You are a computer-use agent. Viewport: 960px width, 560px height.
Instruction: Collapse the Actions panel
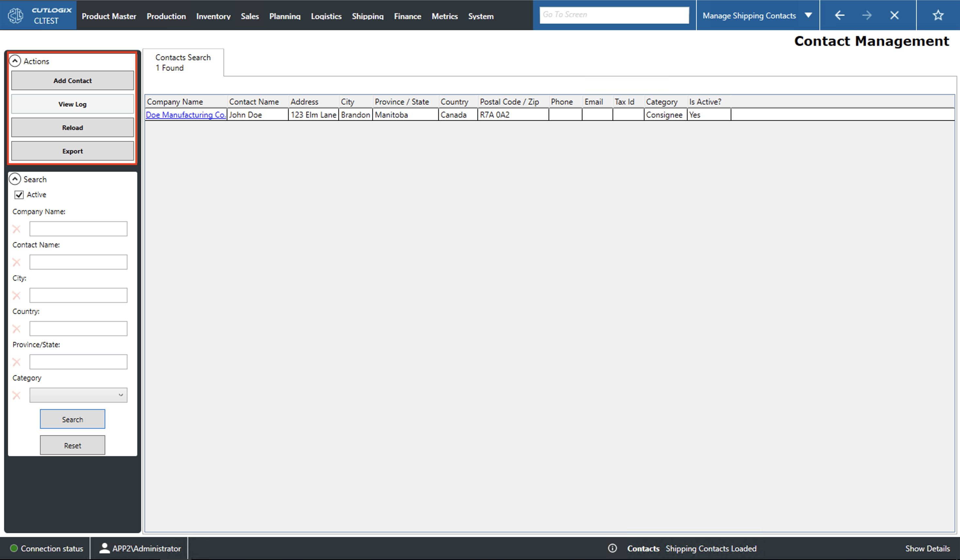15,61
